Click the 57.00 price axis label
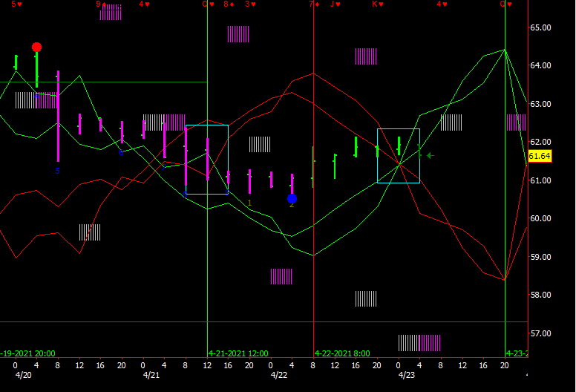The image size is (576, 392). coord(540,333)
